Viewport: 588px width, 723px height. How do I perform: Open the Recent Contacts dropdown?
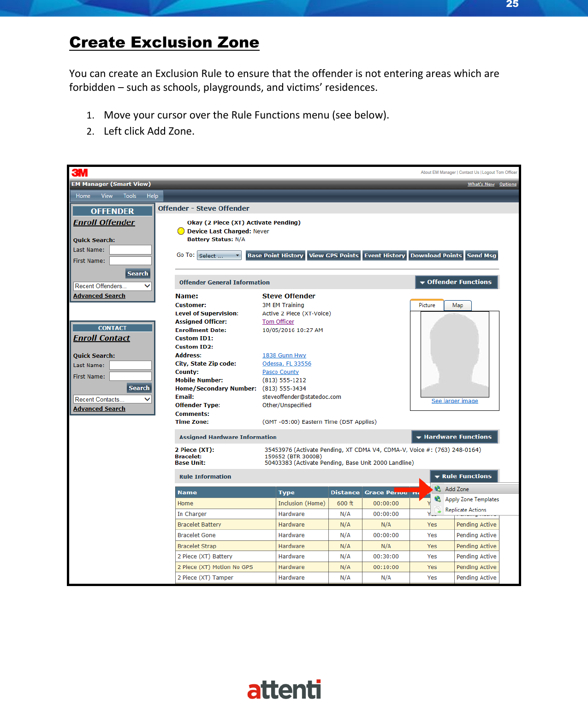(x=113, y=399)
